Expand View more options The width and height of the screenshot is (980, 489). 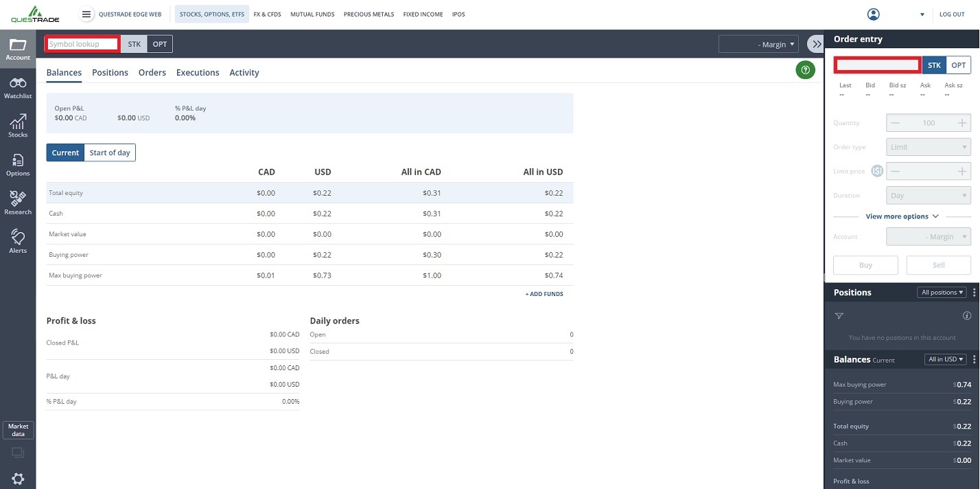[902, 216]
